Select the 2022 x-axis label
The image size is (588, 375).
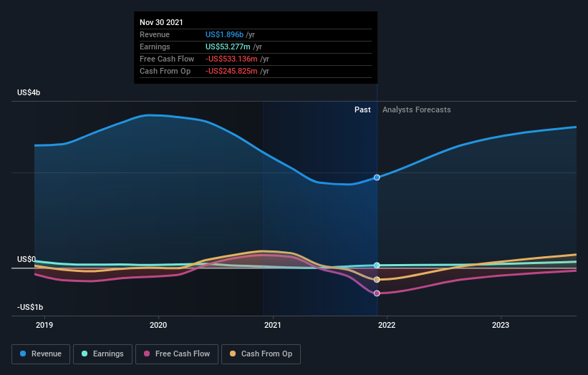pyautogui.click(x=387, y=325)
